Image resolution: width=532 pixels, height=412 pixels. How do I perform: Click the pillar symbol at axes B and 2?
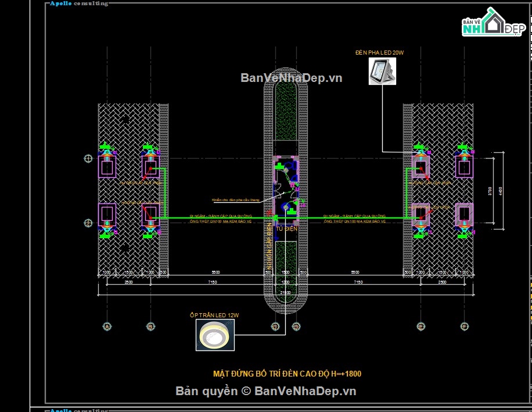tap(150, 214)
